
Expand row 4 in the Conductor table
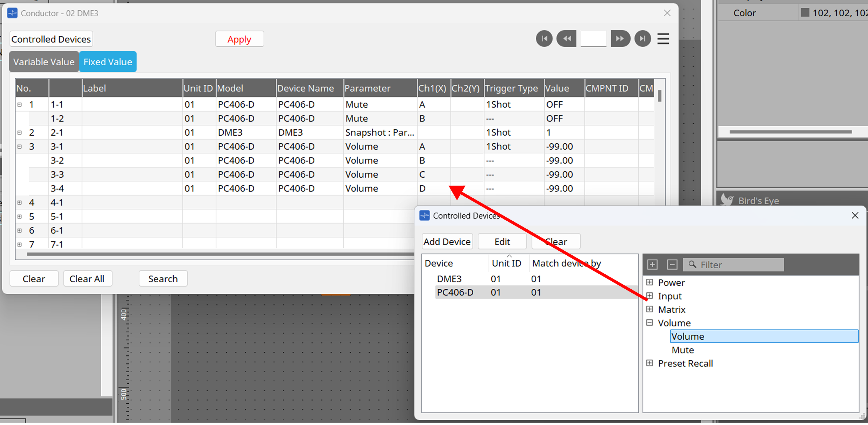pyautogui.click(x=19, y=202)
